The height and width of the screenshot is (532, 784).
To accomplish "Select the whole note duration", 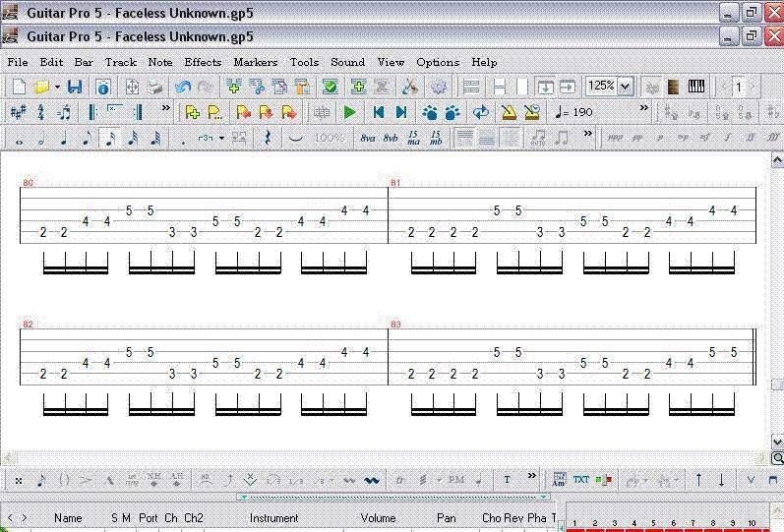I will (x=19, y=139).
